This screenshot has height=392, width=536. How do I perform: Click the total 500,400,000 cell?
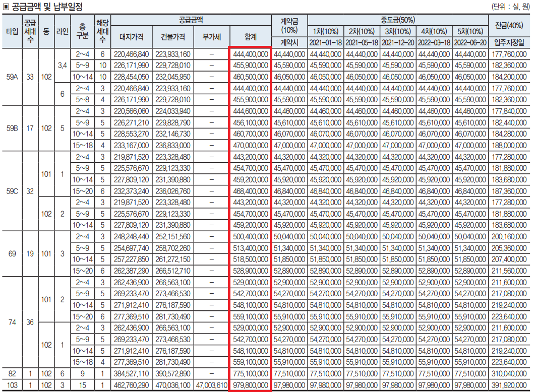(x=251, y=236)
